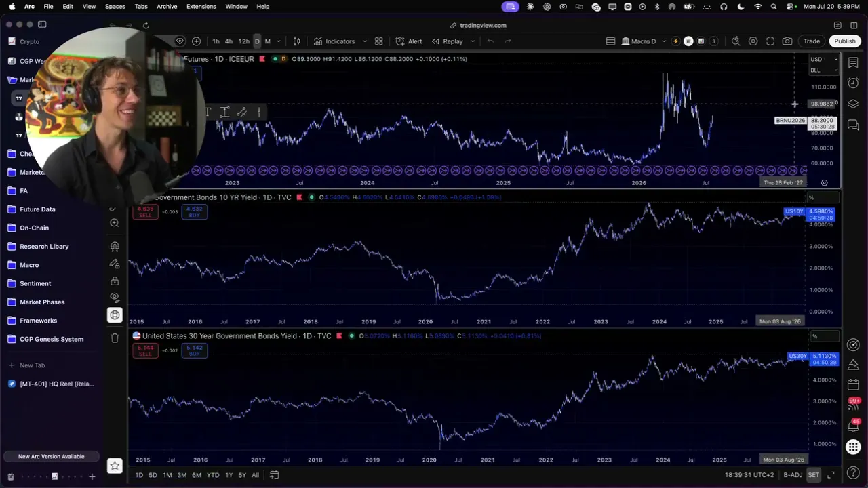This screenshot has height=488, width=868.
Task: Expand the Replay options dropdown arrow
Action: [x=473, y=41]
